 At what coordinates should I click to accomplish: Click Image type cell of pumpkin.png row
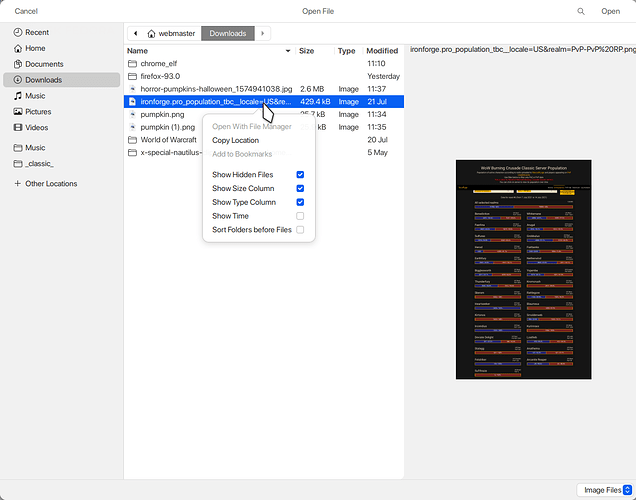[x=348, y=114]
